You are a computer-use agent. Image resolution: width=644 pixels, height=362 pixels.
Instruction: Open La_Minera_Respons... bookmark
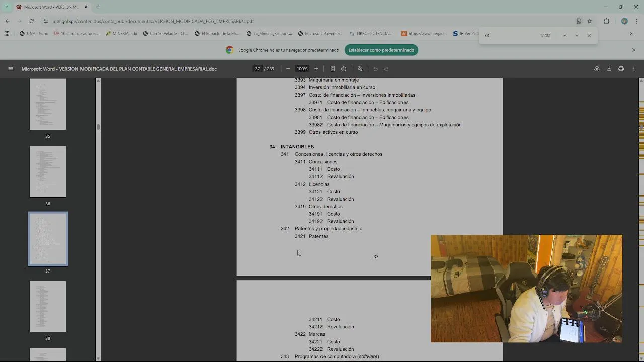[x=269, y=34]
